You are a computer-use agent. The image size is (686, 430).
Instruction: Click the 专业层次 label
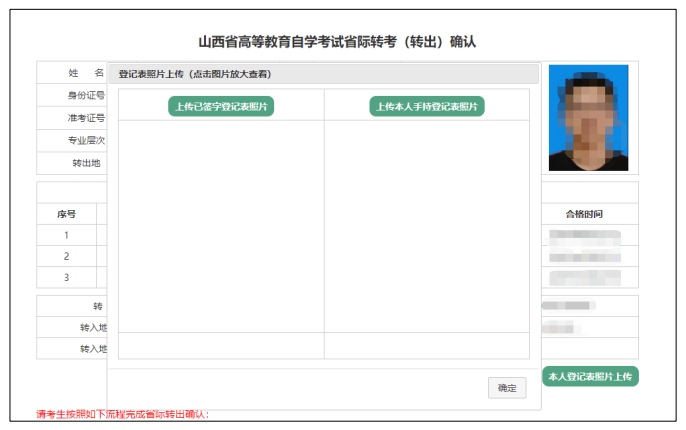pos(86,140)
